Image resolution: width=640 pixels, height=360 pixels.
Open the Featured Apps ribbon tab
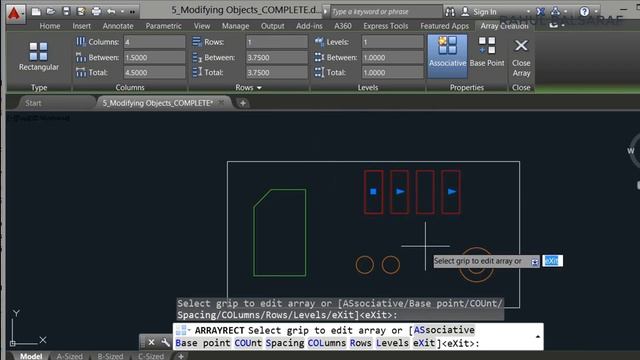[444, 26]
